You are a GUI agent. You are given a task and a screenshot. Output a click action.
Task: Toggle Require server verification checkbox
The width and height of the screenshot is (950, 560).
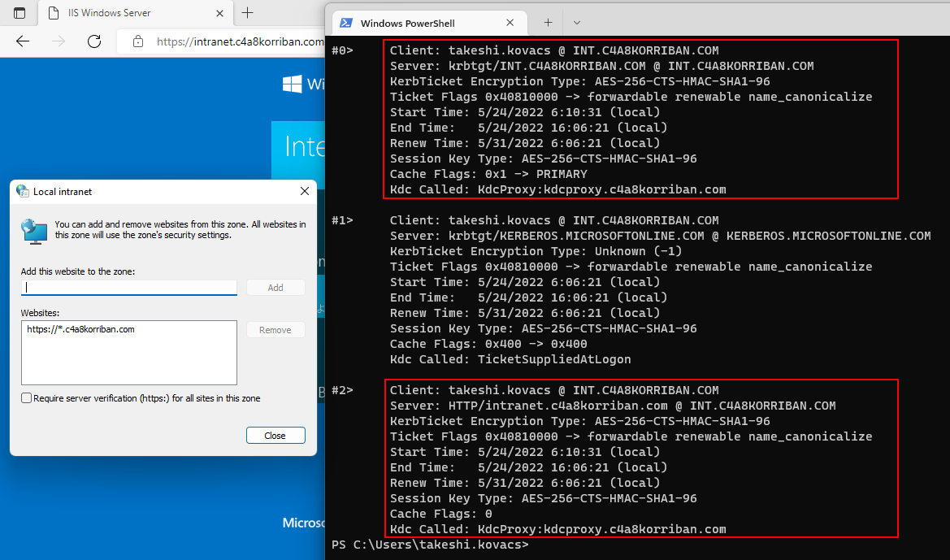(x=27, y=398)
